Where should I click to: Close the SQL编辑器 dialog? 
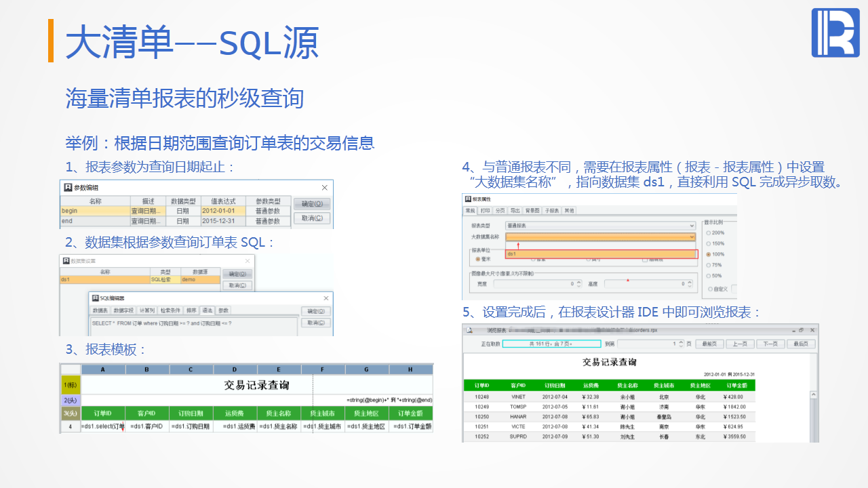tap(327, 298)
